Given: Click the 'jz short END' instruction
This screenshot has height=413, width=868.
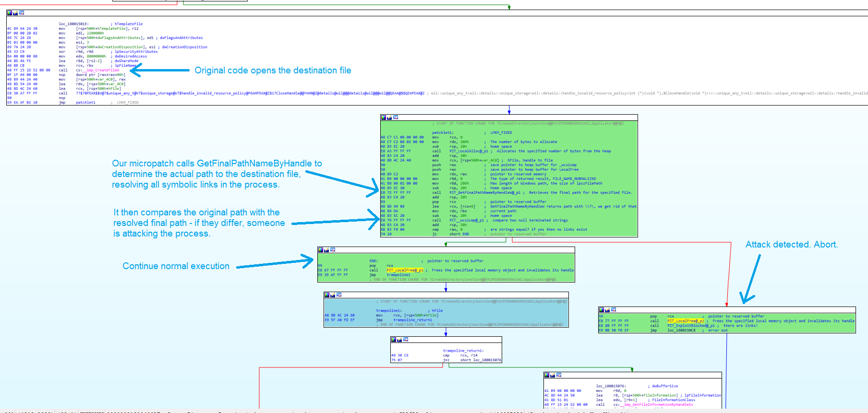Looking at the screenshot, I should [x=450, y=234].
